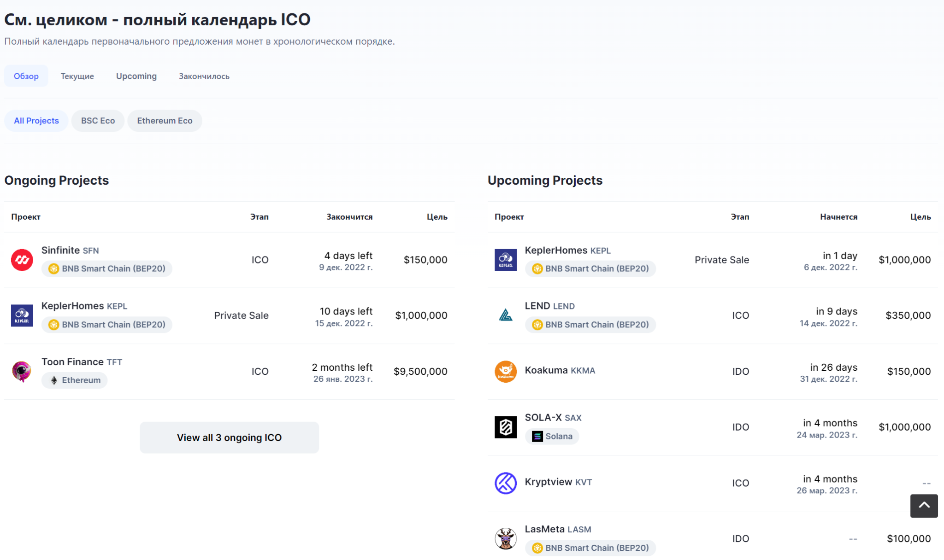Screen dimensions: 944x560
Task: Select the All Projects filter
Action: pyautogui.click(x=36, y=121)
